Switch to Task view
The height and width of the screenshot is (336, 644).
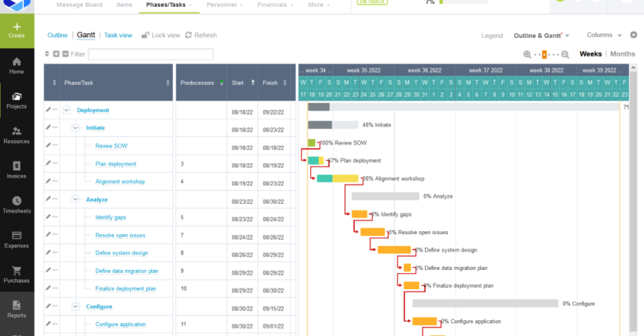click(x=118, y=35)
